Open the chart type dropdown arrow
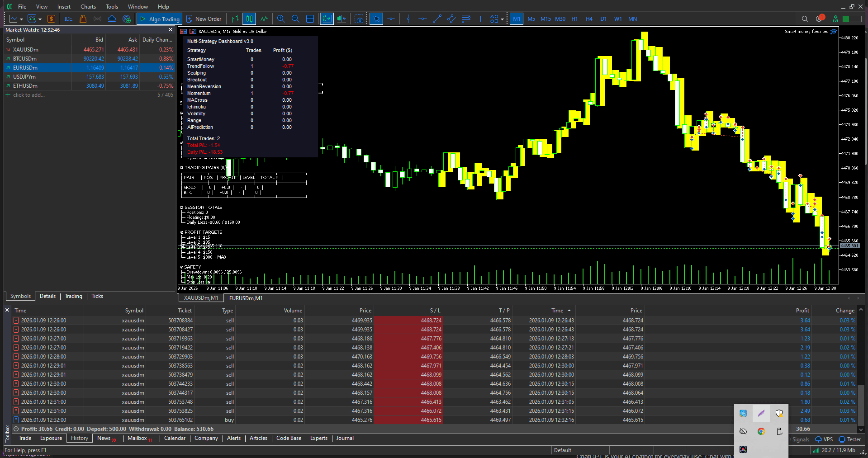 (x=21, y=19)
